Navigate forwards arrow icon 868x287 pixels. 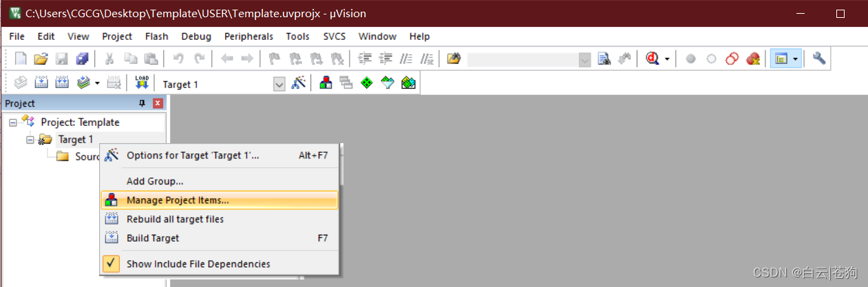[247, 59]
